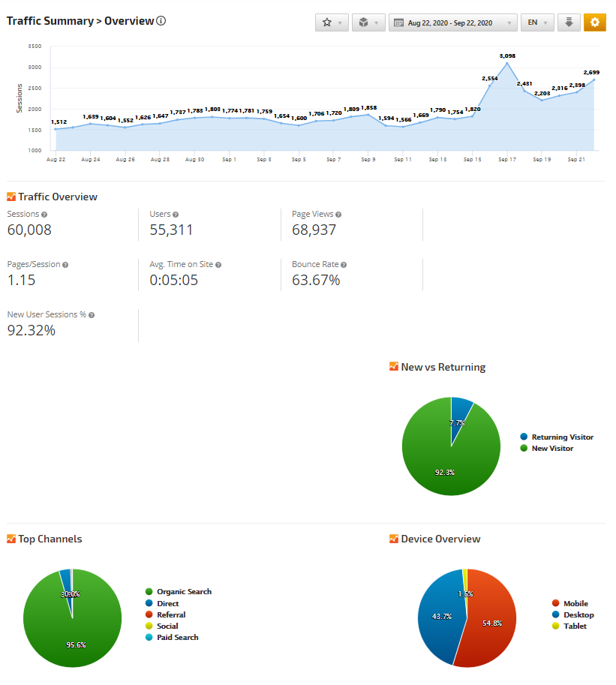Toggle Mobile legend entry

point(570,603)
